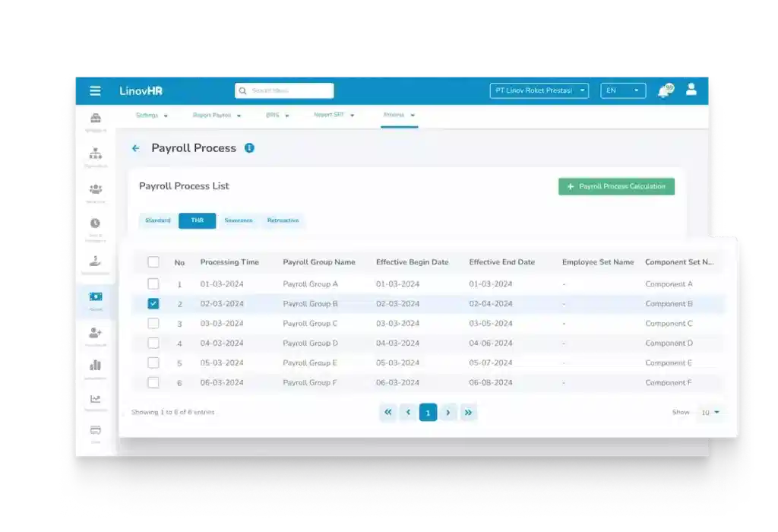The height and width of the screenshot is (532, 778).
Task: Click the Payroll Process Calculation button
Action: [616, 186]
